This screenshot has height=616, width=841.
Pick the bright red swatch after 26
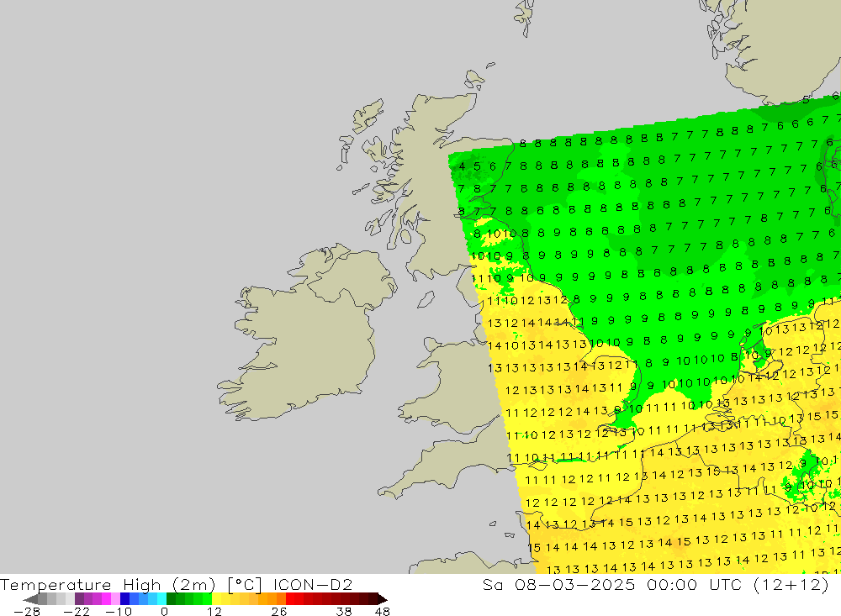[x=290, y=599]
